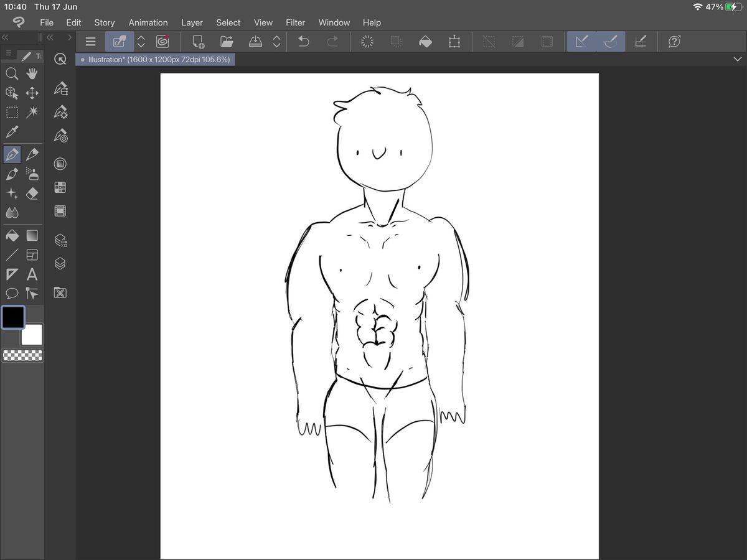Open the Layer Property panel icon
The height and width of the screenshot is (560, 747).
coord(60,240)
